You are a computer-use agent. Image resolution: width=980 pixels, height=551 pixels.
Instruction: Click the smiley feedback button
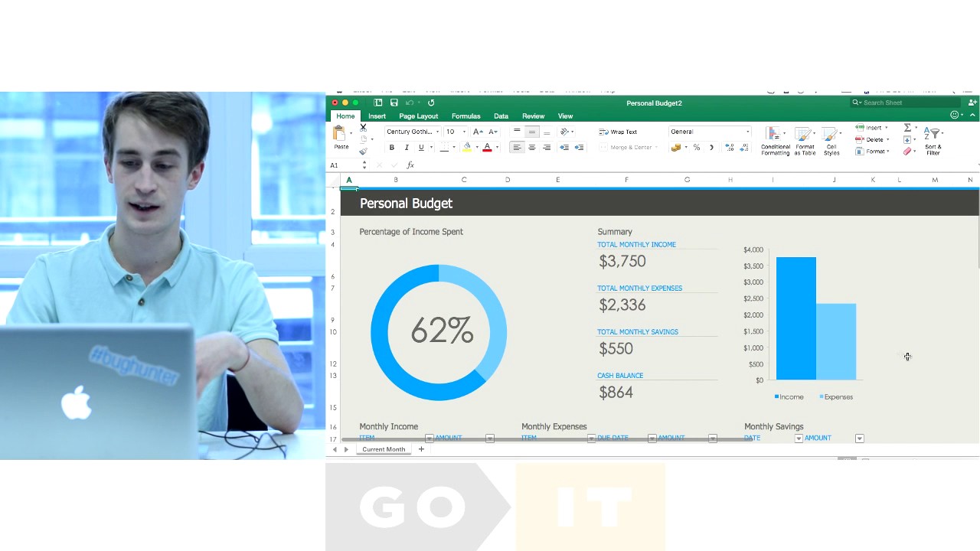pyautogui.click(x=955, y=116)
